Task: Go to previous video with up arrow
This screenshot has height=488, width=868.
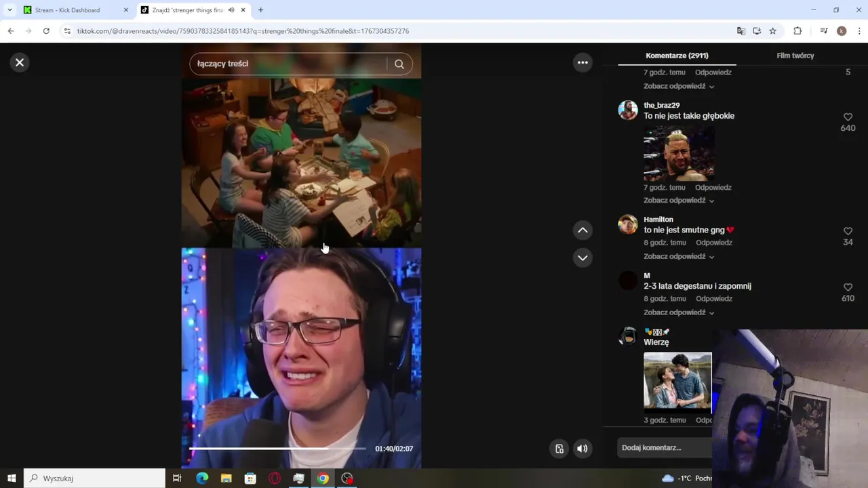Action: click(583, 230)
